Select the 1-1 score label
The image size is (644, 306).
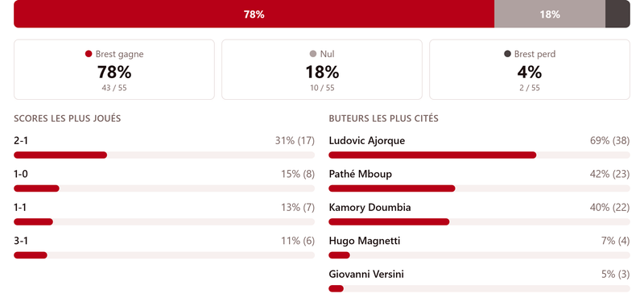pos(20,208)
